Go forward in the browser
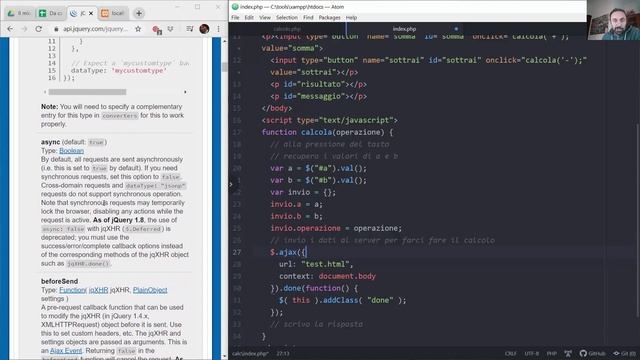This screenshot has height=360, width=640. pyautogui.click(x=24, y=29)
